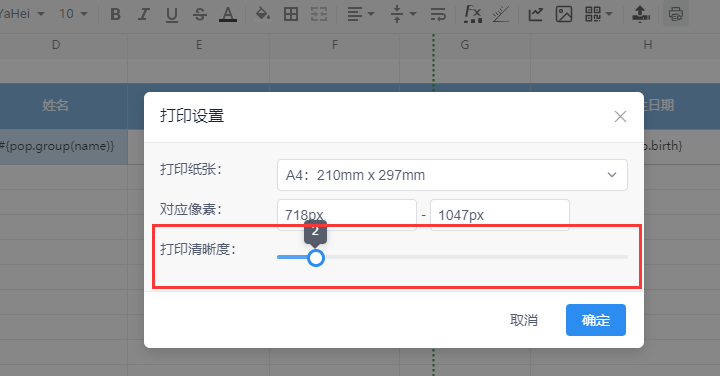Apply underline formatting

172,14
